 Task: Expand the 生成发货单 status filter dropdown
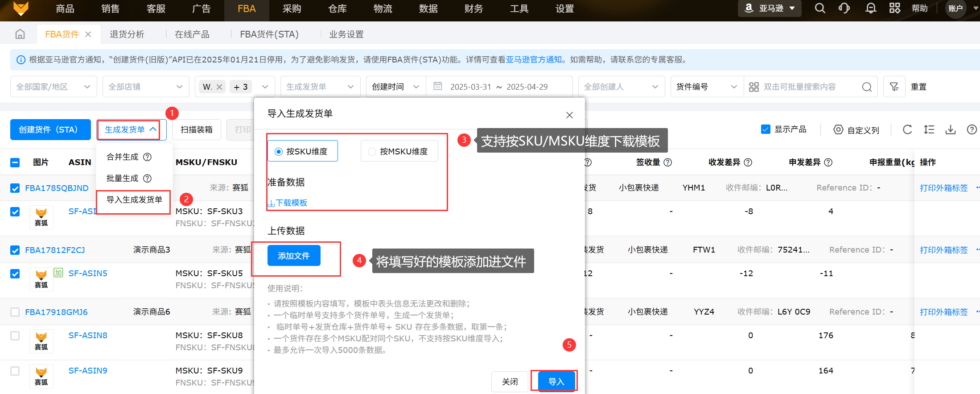point(321,87)
